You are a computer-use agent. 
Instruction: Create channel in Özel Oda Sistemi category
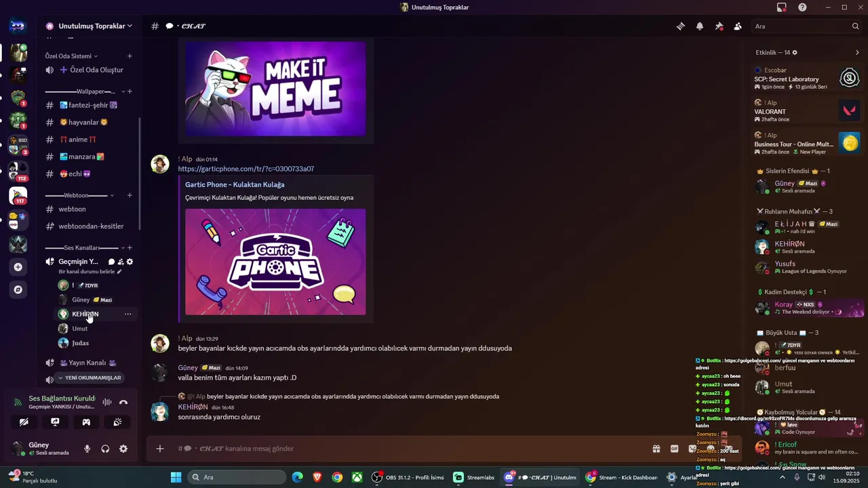(130, 56)
